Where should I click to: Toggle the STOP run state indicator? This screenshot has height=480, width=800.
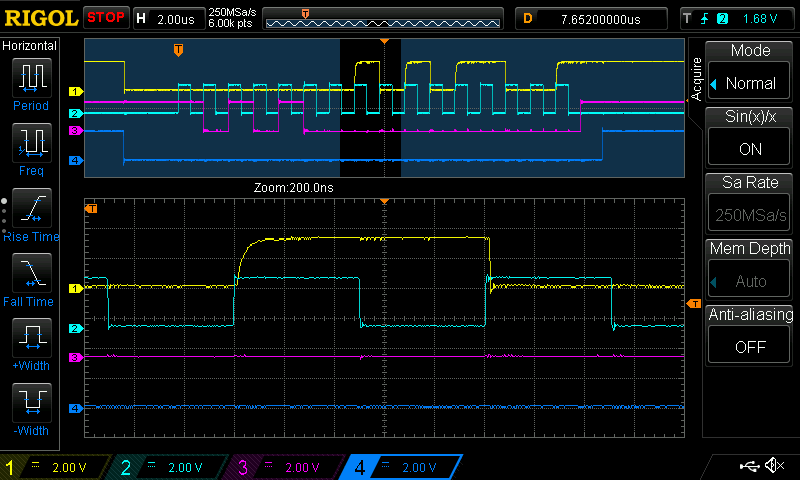[x=106, y=18]
